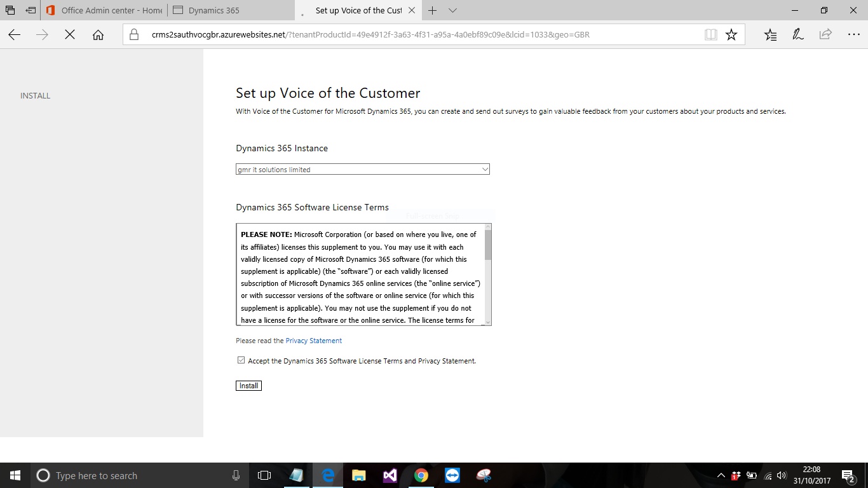This screenshot has width=868, height=488.
Task: Add page to favorites star
Action: pos(731,34)
